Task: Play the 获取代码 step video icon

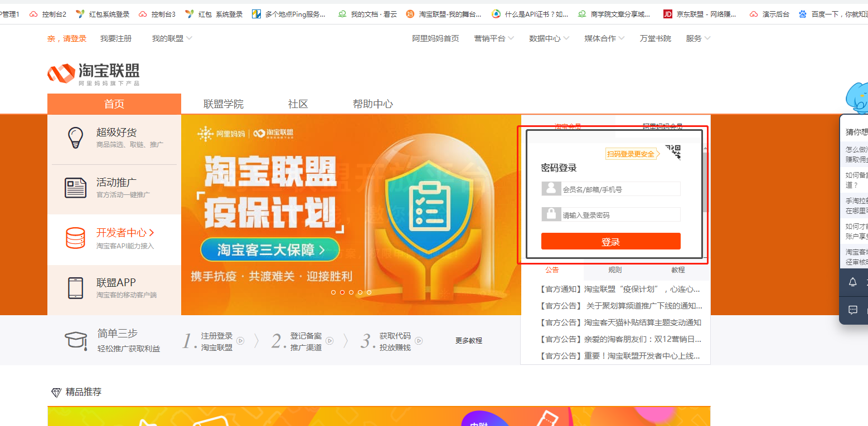Action: click(x=419, y=340)
